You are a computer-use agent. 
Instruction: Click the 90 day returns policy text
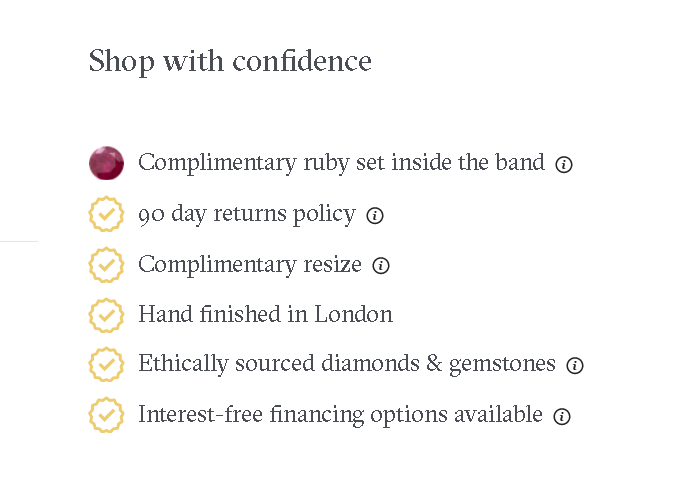(x=247, y=214)
